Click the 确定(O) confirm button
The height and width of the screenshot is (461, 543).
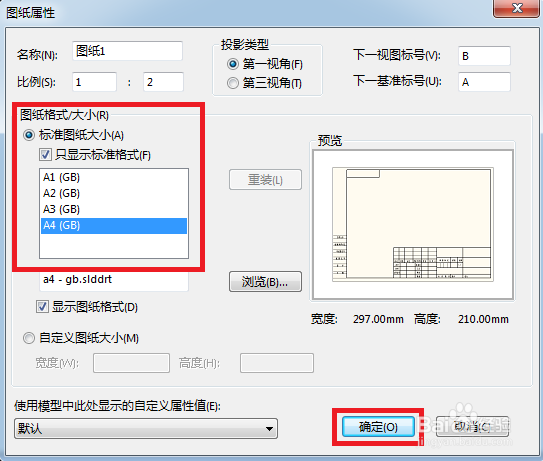click(x=378, y=426)
